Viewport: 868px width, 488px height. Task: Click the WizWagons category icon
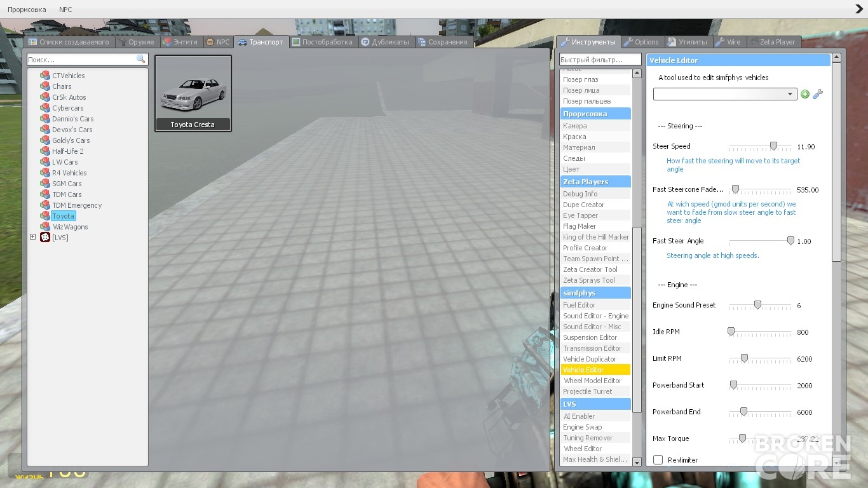click(x=45, y=227)
